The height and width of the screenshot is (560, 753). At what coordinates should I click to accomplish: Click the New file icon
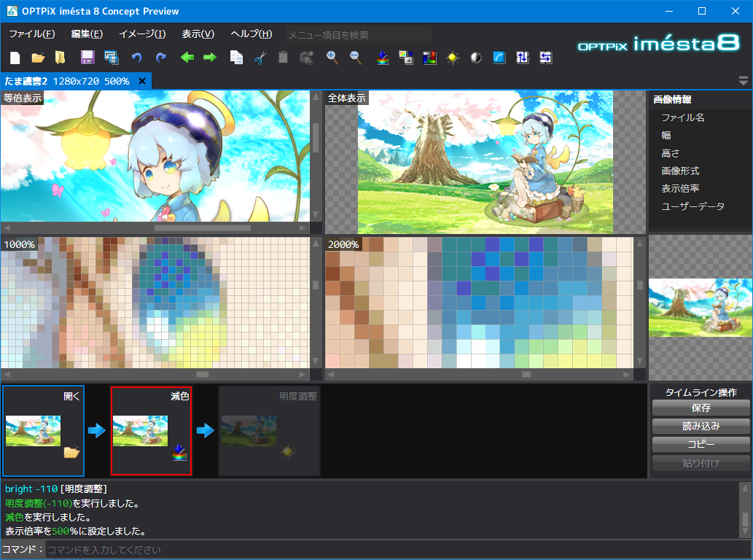click(x=15, y=58)
